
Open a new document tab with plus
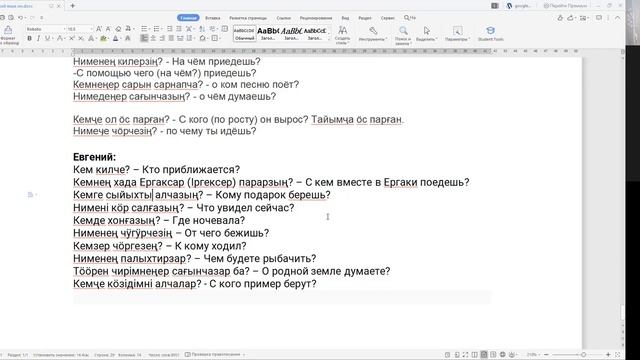point(72,6)
